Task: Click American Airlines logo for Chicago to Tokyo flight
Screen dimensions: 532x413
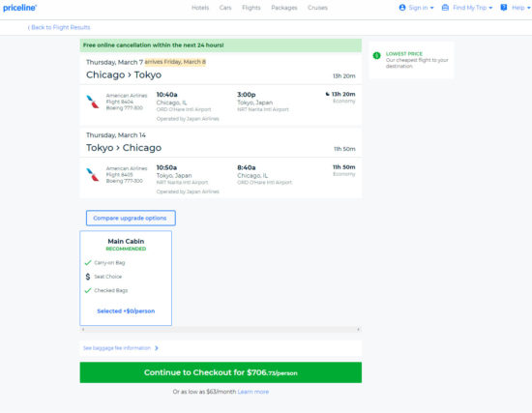Action: pos(92,102)
